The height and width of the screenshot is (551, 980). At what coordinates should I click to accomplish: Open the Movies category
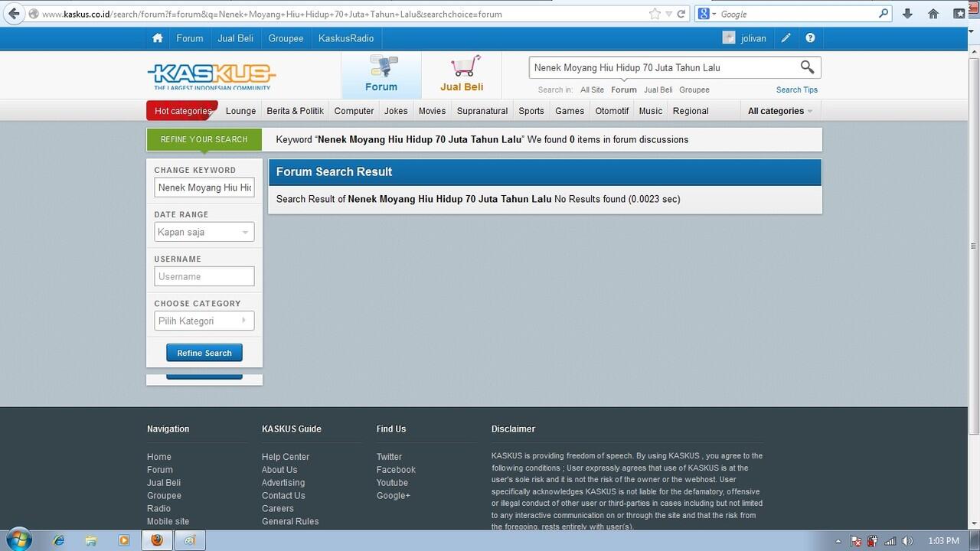(432, 111)
